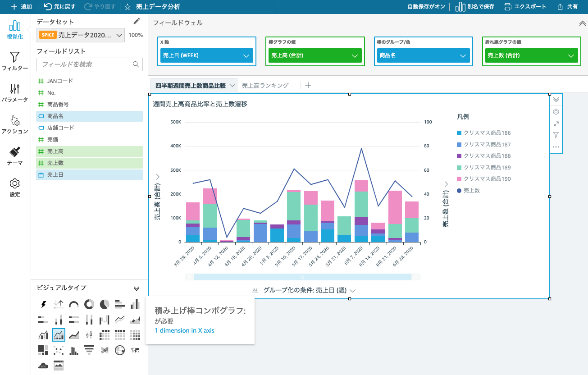
Task: Open the visual's filter funnel icon
Action: pyautogui.click(x=556, y=135)
